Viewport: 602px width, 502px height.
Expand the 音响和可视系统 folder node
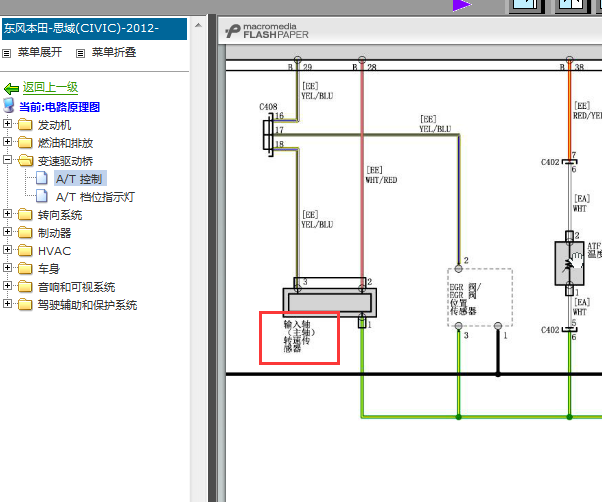coord(7,286)
